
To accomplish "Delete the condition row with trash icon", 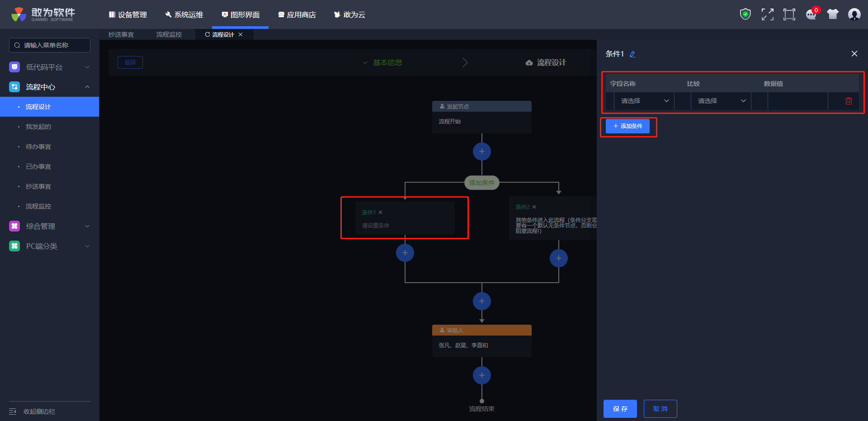I will (x=849, y=101).
